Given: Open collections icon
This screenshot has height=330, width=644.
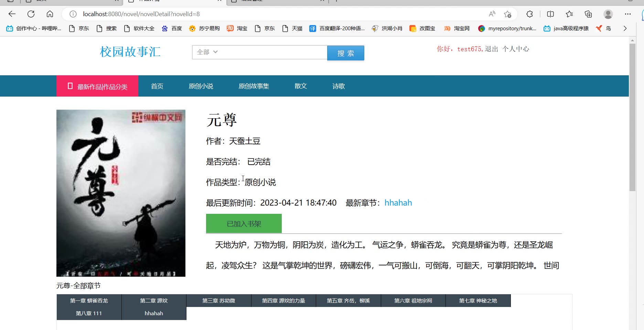Looking at the screenshot, I should click(588, 14).
